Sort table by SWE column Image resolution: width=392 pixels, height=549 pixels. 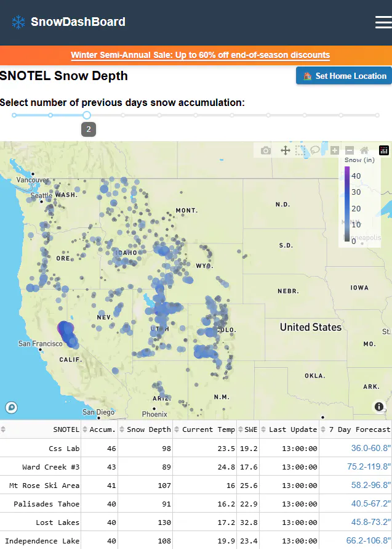pyautogui.click(x=241, y=429)
